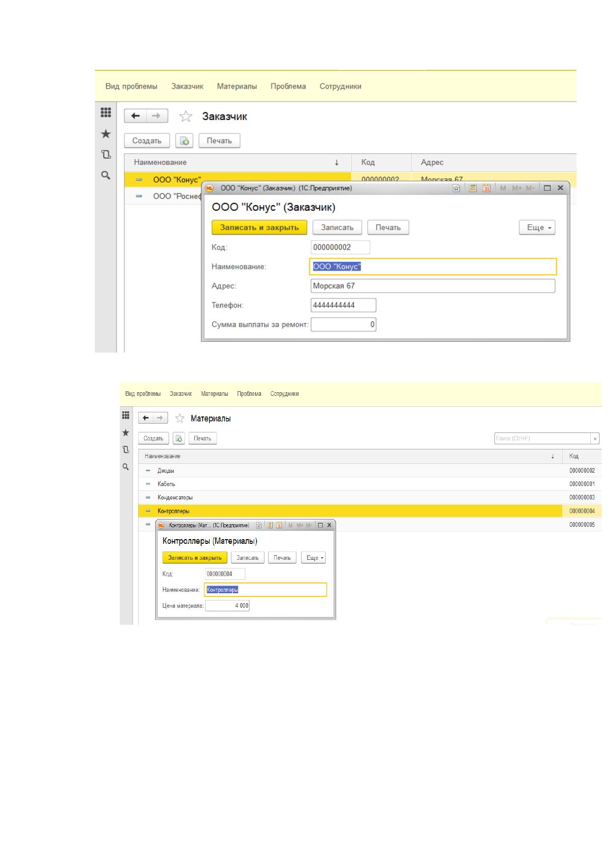The height and width of the screenshot is (868, 614).
Task: Open sections grid icon in Заказчик sidebar
Action: (105, 112)
